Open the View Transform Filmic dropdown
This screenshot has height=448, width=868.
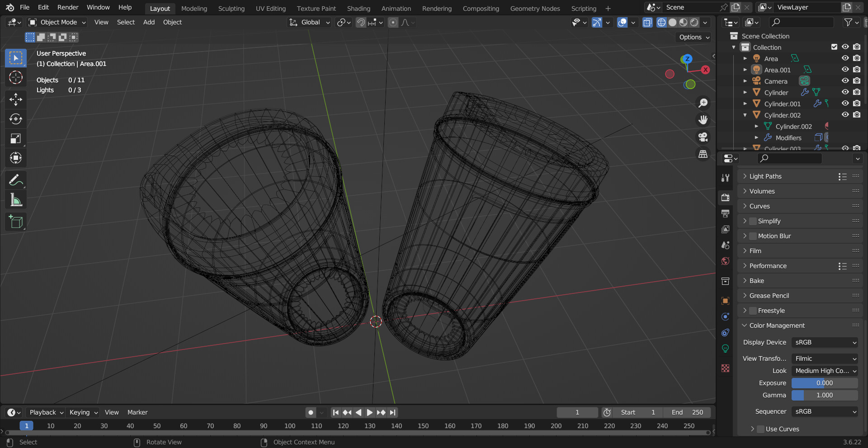[825, 358]
